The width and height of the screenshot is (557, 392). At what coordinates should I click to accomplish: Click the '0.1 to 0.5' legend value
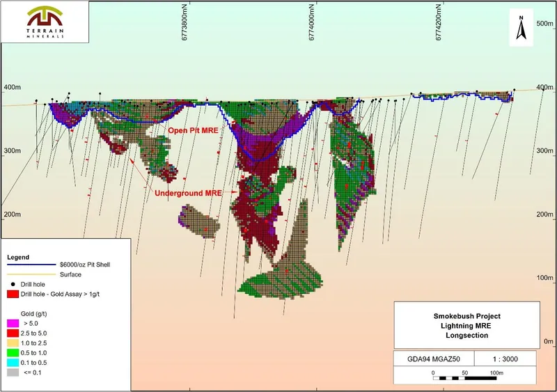tap(33, 363)
